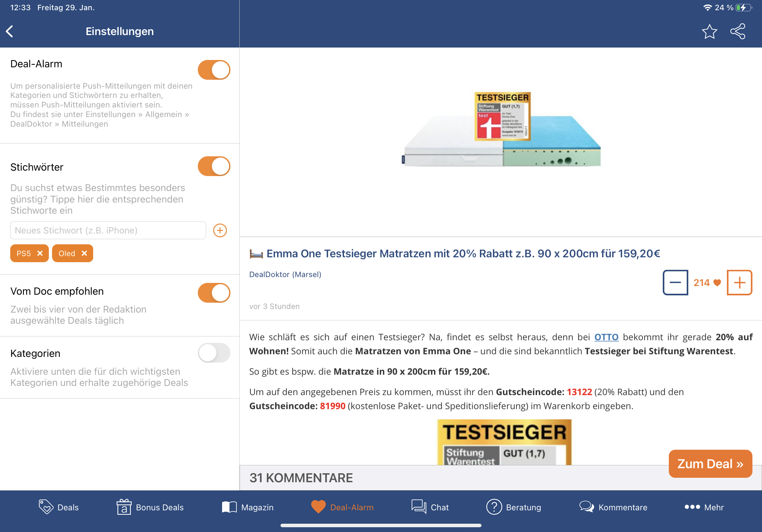Image resolution: width=762 pixels, height=532 pixels.
Task: Open the Bonus Deals tab
Action: tap(150, 507)
